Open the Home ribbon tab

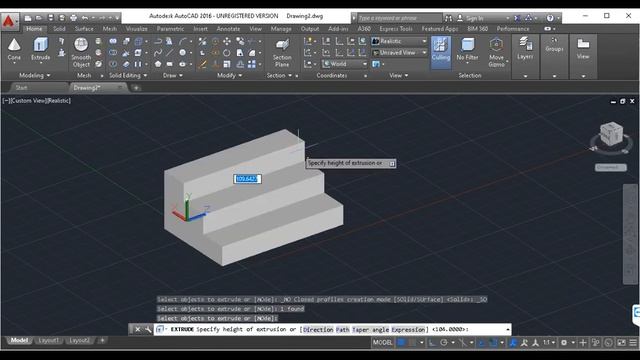34,29
